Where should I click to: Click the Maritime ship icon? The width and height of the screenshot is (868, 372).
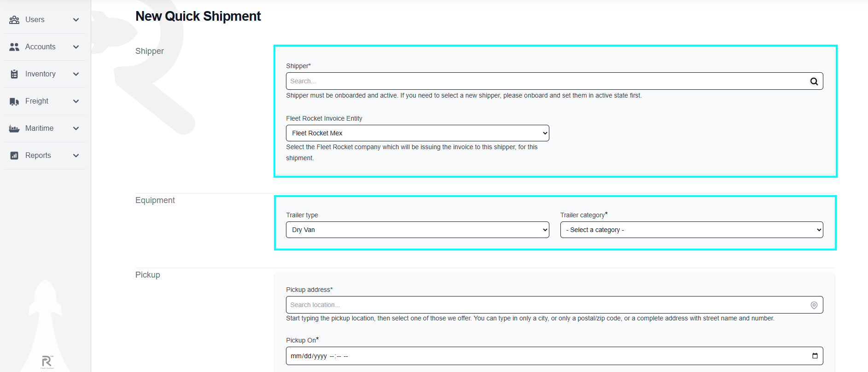pyautogui.click(x=14, y=128)
